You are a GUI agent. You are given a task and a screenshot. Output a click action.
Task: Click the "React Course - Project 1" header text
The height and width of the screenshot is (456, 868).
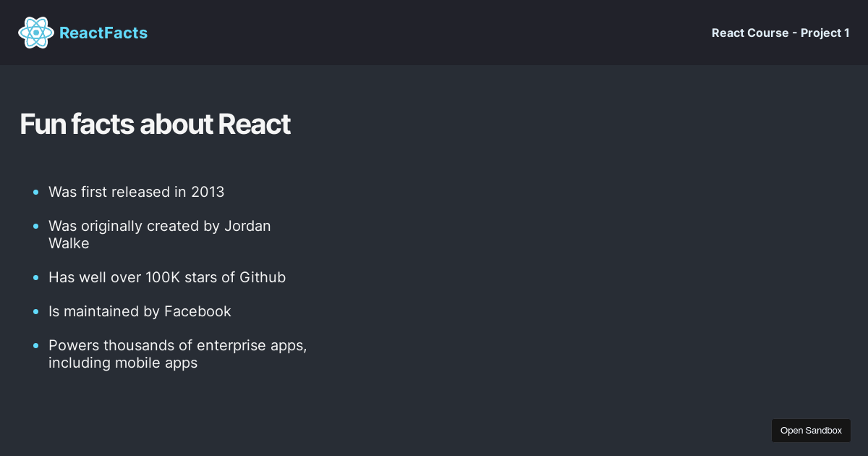[780, 33]
